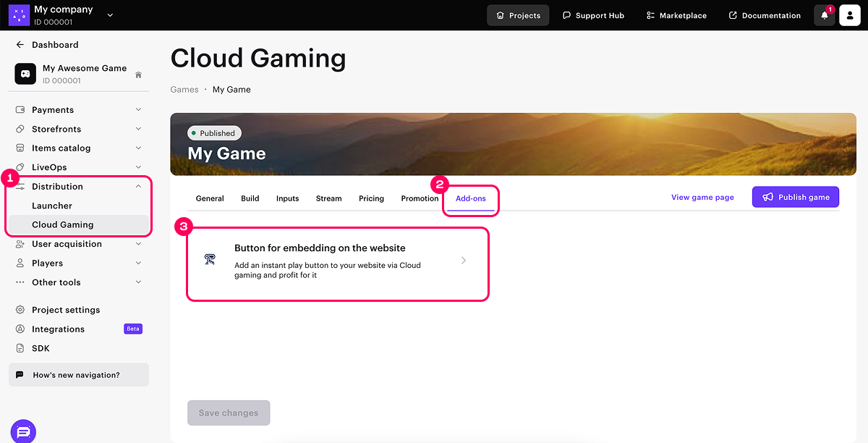The image size is (868, 443).
Task: Click the notifications bell icon
Action: pyautogui.click(x=824, y=15)
